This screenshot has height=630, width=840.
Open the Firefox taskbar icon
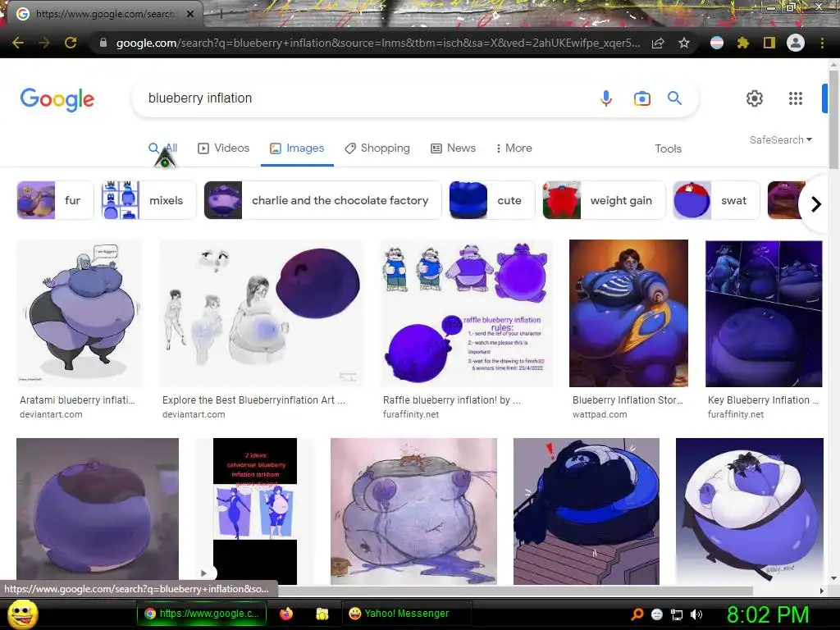286,614
